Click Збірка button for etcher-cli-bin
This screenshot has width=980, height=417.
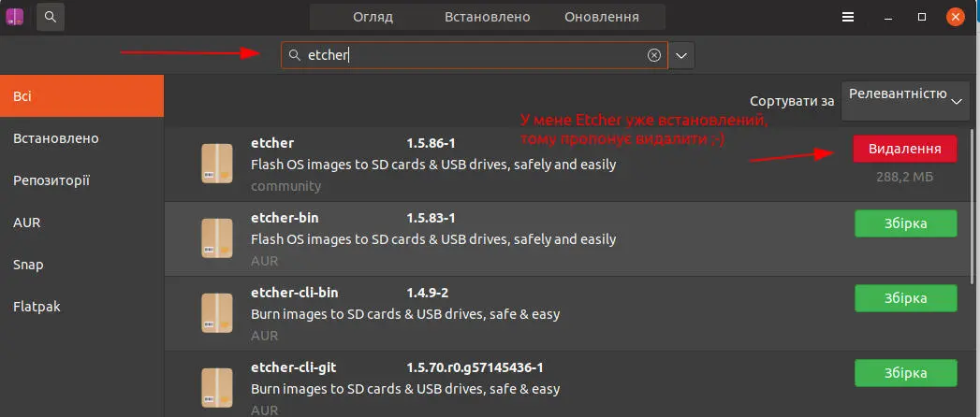click(906, 298)
